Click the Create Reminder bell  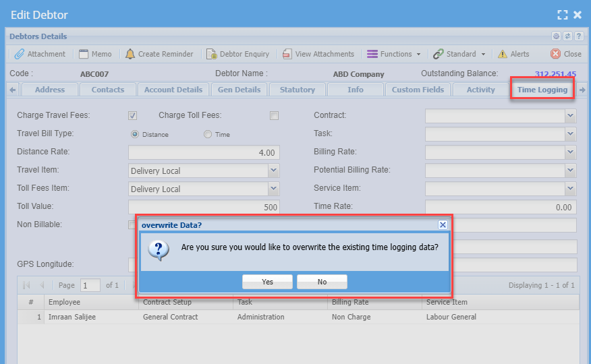pyautogui.click(x=159, y=54)
